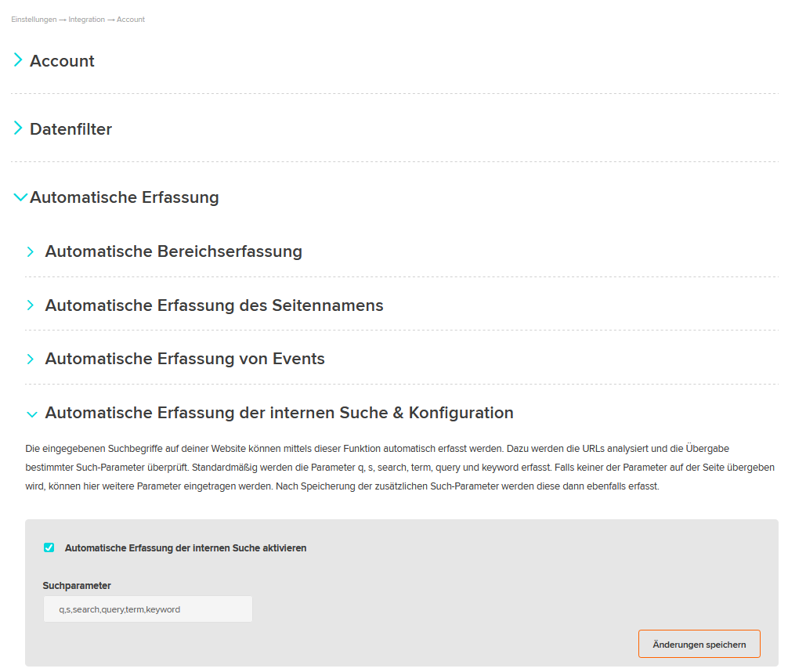Click the Automatische Erfassung heading

click(x=124, y=197)
